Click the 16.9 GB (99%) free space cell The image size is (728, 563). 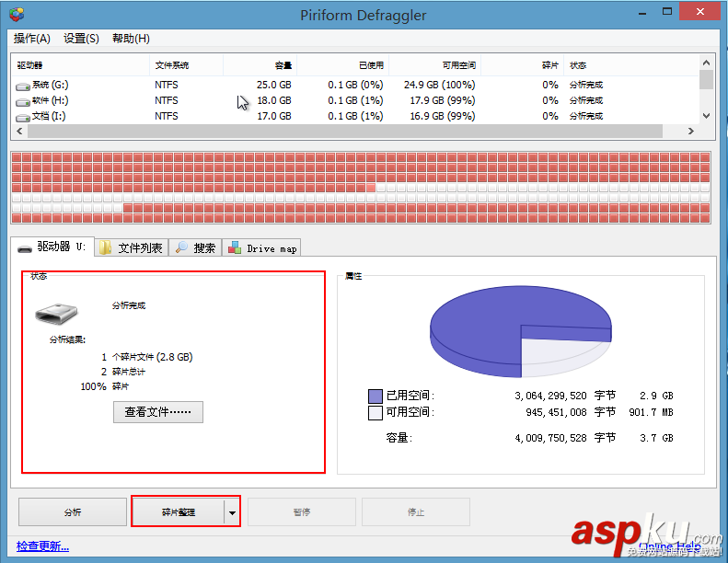pos(443,117)
